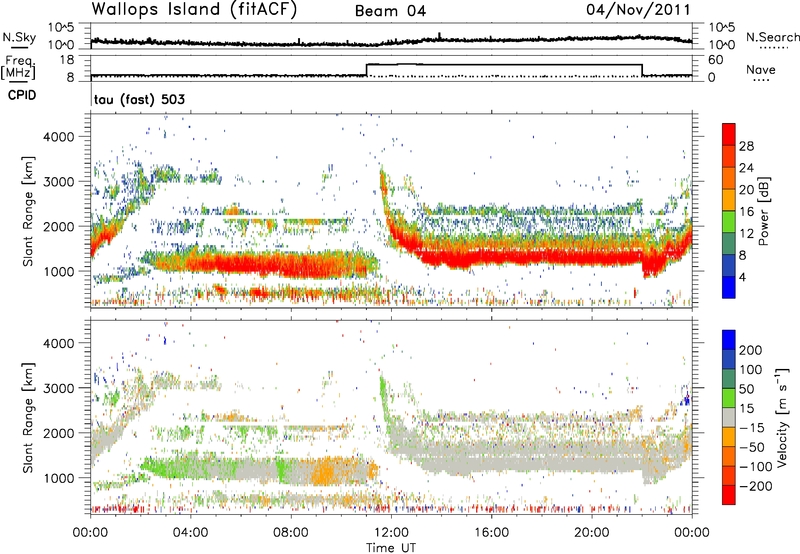Image resolution: width=800 pixels, height=554 pixels.
Task: Click the '24' label on Power colorbar
Action: (746, 168)
